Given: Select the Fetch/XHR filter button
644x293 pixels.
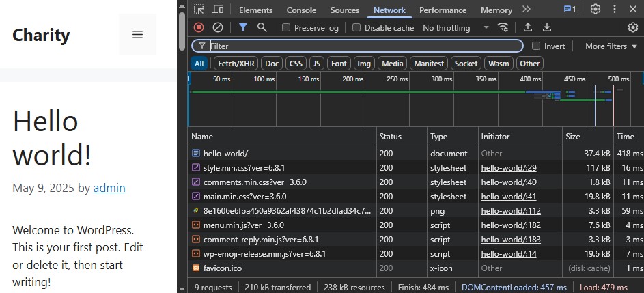Looking at the screenshot, I should [x=236, y=64].
